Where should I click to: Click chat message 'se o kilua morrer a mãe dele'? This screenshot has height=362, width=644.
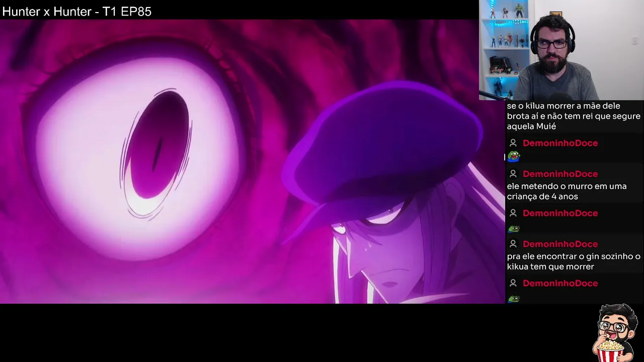[x=574, y=116]
